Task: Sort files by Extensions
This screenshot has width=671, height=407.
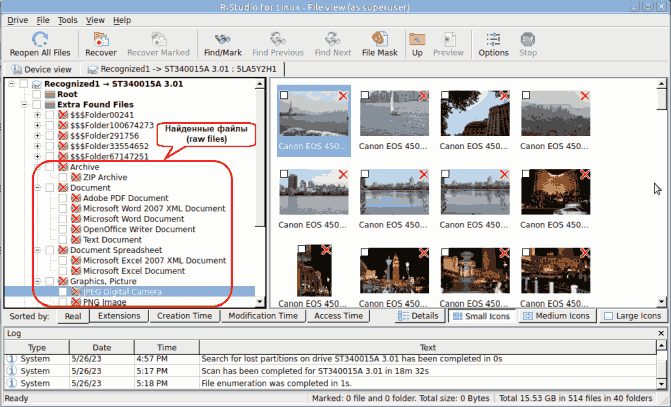Action: point(119,316)
